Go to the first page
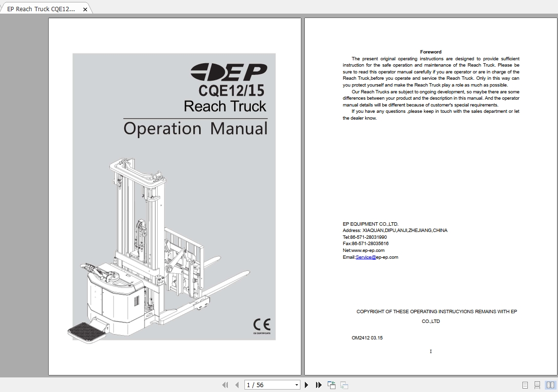This screenshot has height=392, width=558. point(225,385)
